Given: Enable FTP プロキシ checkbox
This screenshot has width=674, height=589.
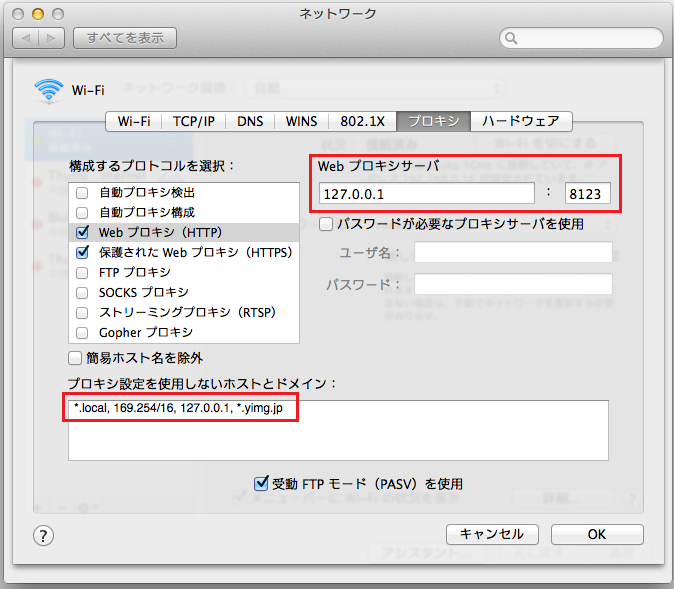Looking at the screenshot, I should [82, 273].
